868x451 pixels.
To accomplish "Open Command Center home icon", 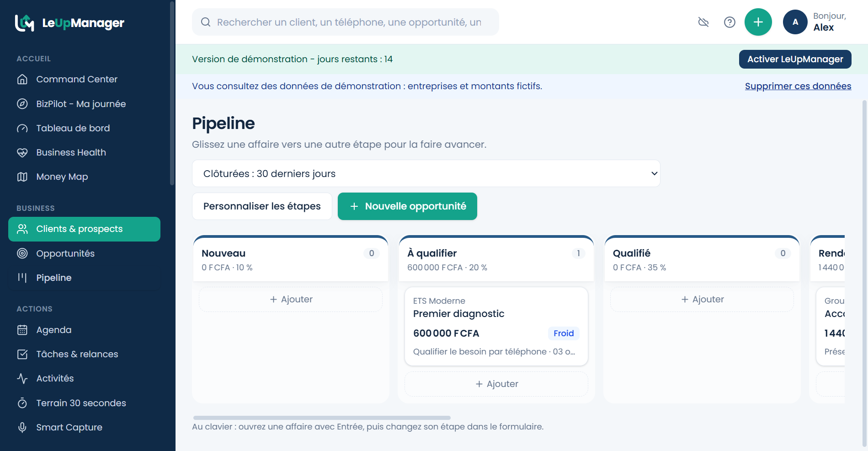I will 22,79.
